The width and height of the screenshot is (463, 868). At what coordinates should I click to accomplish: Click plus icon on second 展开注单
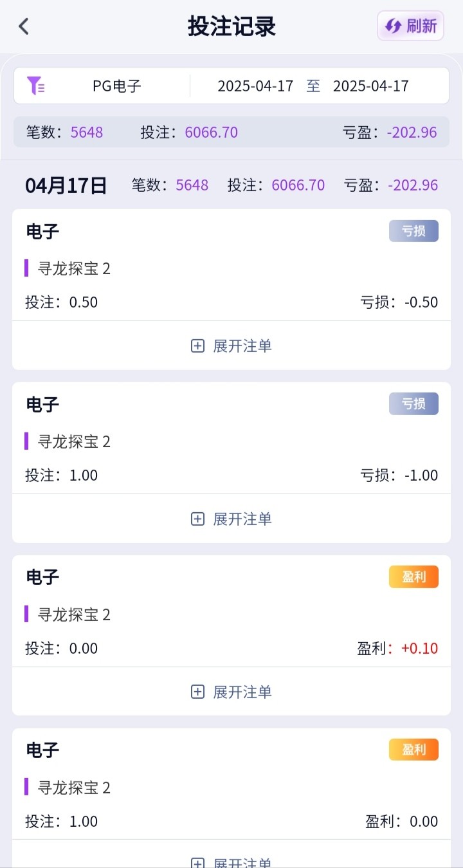click(x=198, y=519)
